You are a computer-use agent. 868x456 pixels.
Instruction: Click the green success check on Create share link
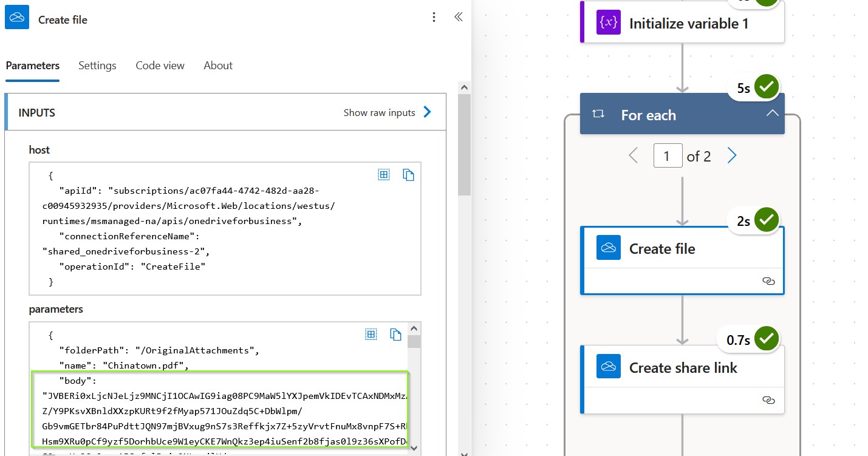(x=767, y=339)
